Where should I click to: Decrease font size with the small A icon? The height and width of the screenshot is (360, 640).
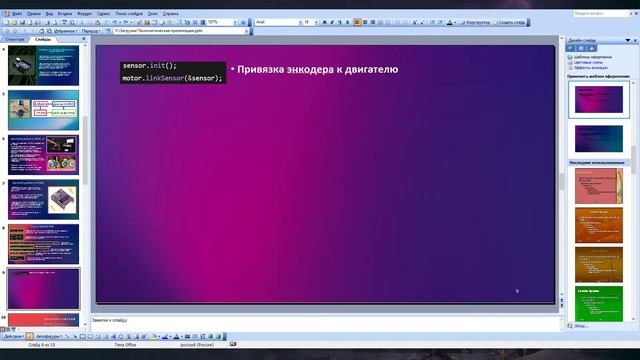[422, 22]
